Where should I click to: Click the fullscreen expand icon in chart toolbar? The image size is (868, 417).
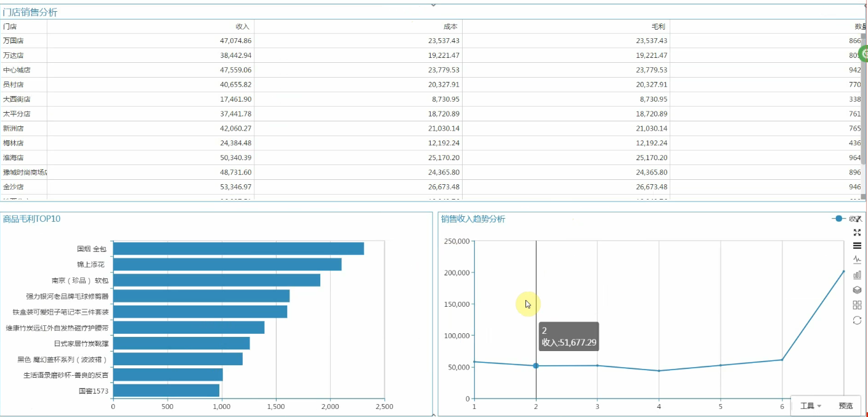click(857, 232)
